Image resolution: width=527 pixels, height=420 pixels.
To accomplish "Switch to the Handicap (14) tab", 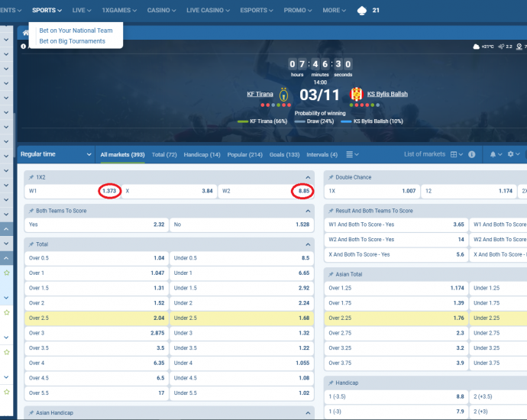I will click(x=202, y=155).
